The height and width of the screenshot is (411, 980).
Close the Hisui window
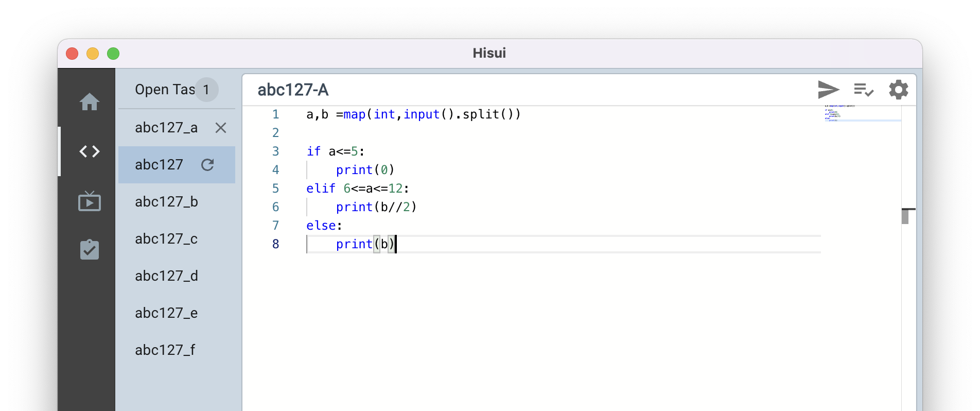point(72,54)
